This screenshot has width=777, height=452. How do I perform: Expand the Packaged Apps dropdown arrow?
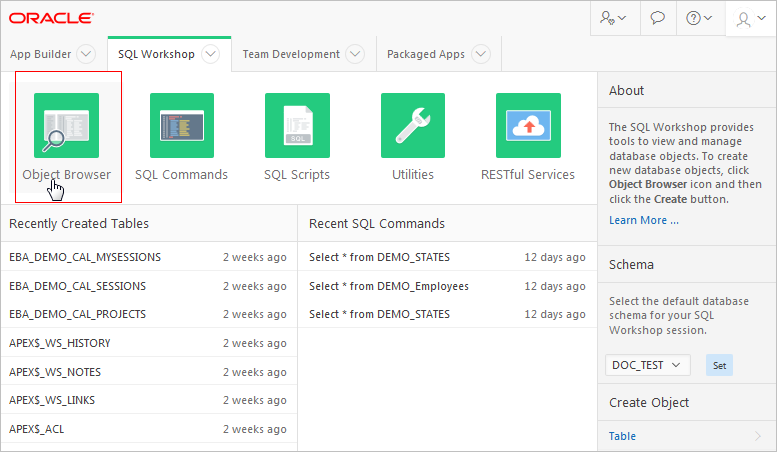click(481, 54)
